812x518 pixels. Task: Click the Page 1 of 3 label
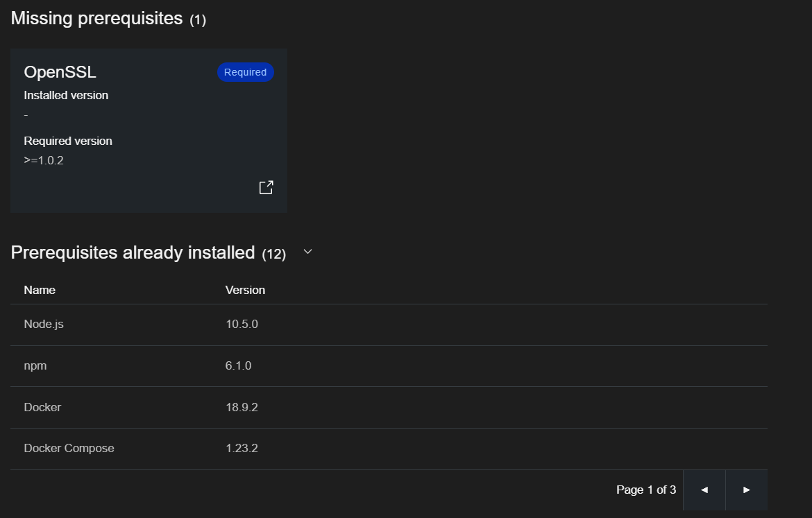point(645,490)
